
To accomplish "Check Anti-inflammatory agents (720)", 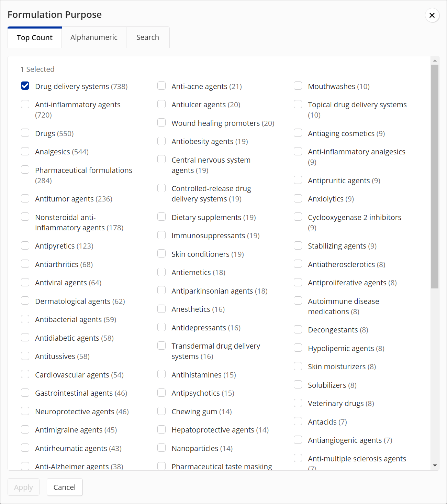I will pyautogui.click(x=25, y=104).
